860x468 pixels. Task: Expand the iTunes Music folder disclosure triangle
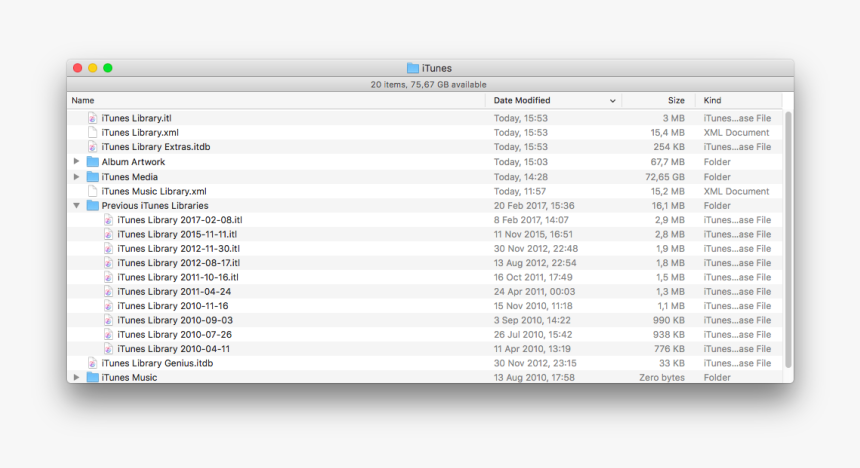[76, 377]
